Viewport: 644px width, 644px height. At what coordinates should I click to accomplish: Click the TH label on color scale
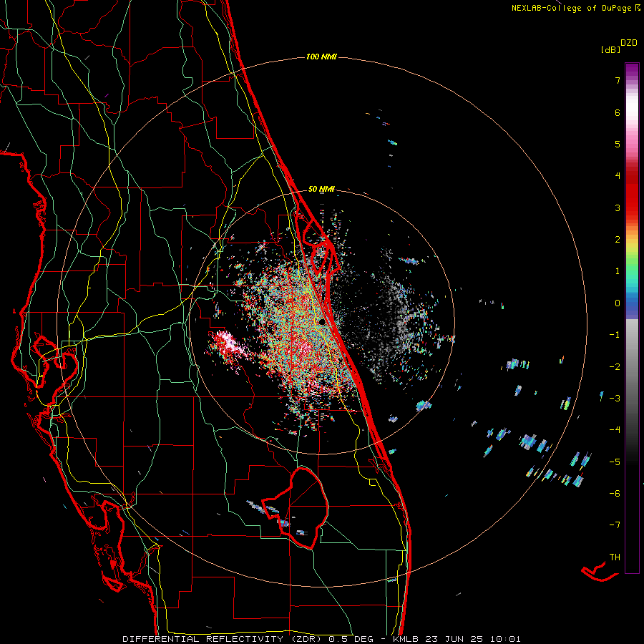615,557
